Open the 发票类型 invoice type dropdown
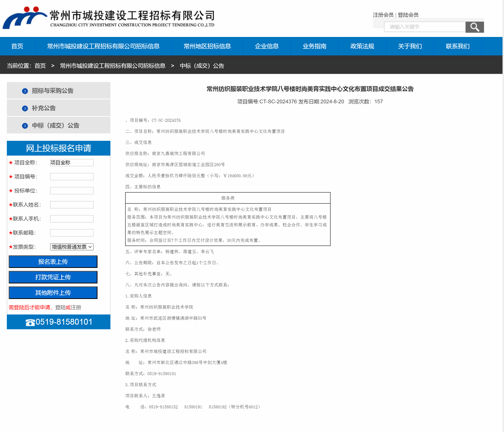This screenshot has height=432, width=504. tap(72, 247)
